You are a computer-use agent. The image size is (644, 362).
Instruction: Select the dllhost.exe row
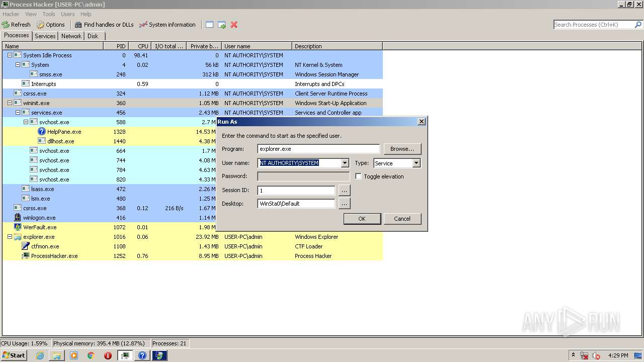pos(193,141)
